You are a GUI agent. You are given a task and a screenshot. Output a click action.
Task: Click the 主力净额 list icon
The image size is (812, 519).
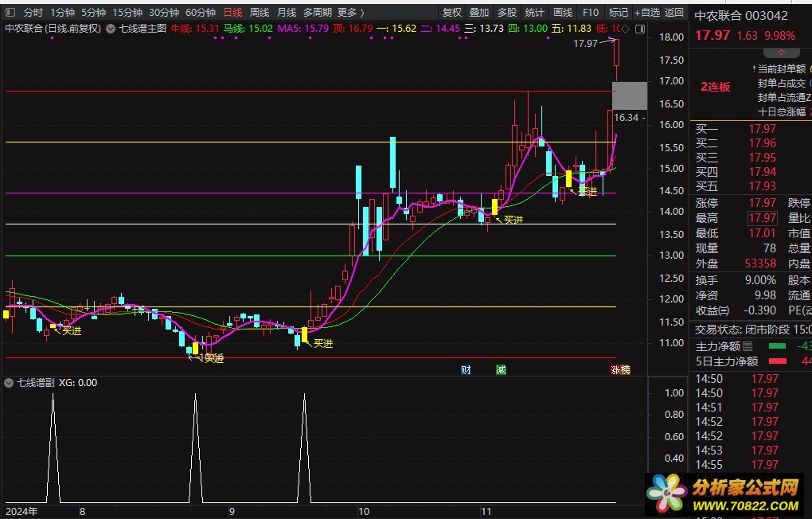(x=748, y=346)
